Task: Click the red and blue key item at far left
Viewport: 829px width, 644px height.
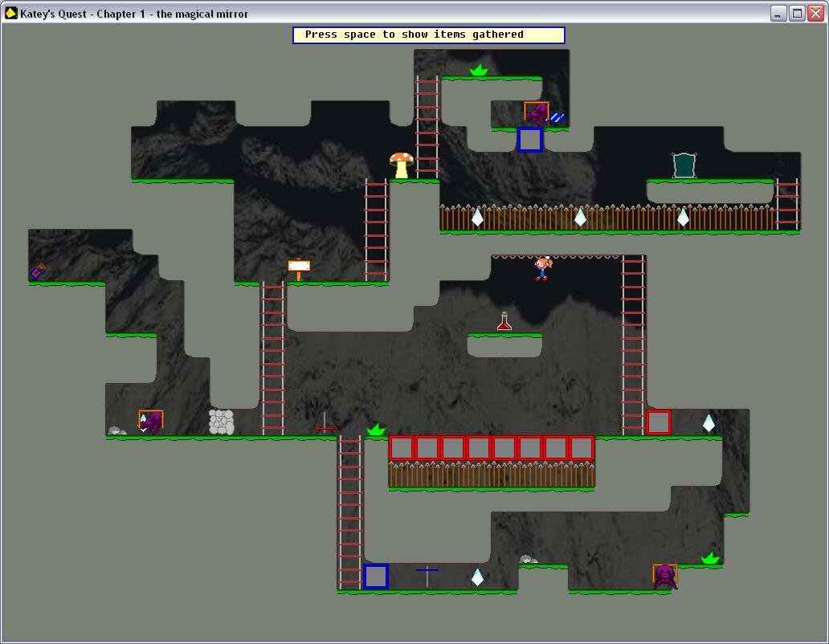Action: [38, 271]
